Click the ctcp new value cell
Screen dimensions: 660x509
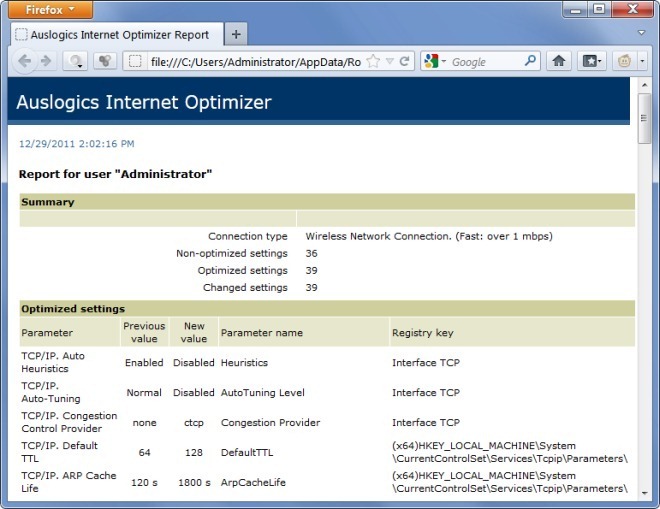pos(194,422)
